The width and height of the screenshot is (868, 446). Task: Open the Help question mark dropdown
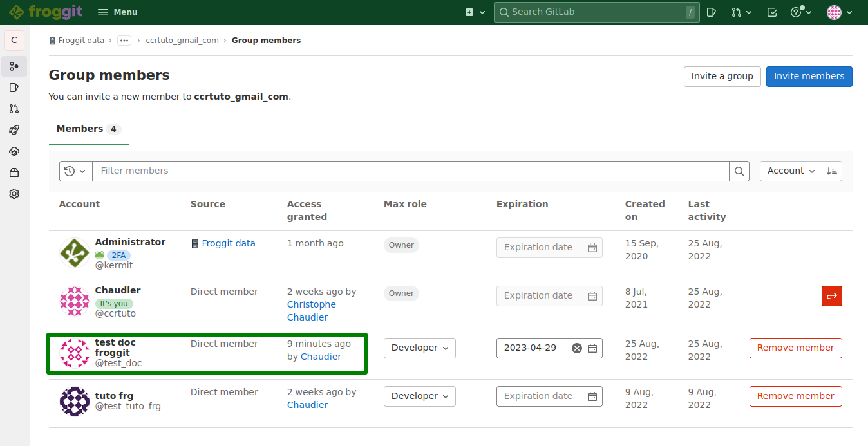coord(800,12)
